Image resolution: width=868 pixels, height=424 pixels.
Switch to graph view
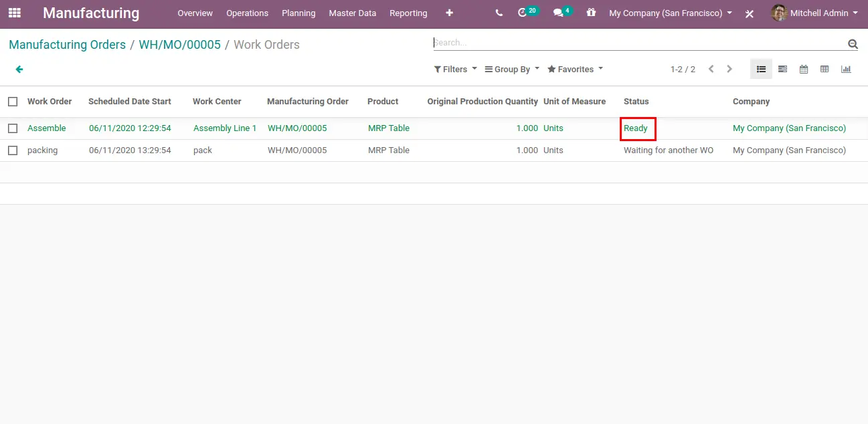tap(846, 69)
